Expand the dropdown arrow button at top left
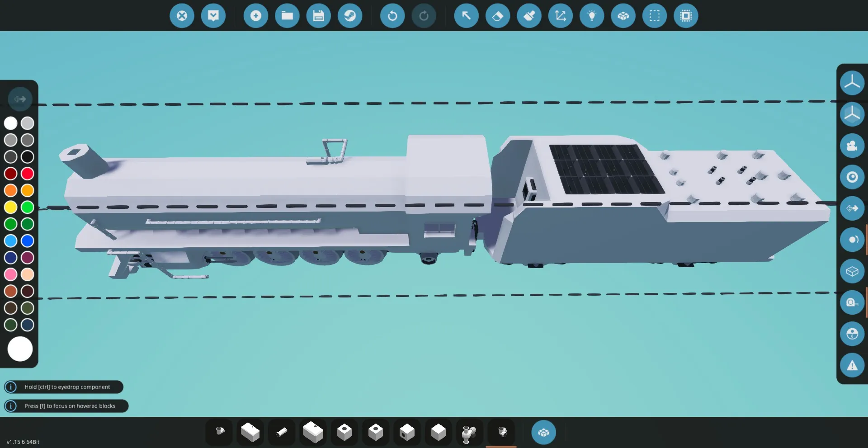Viewport: 868px width, 448px height. 213,16
